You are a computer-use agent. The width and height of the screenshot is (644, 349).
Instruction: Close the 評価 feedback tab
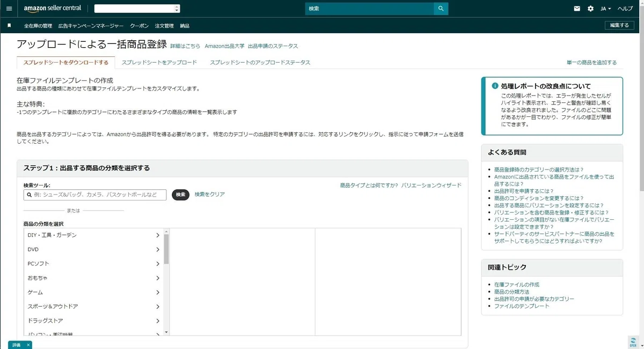(x=28, y=345)
